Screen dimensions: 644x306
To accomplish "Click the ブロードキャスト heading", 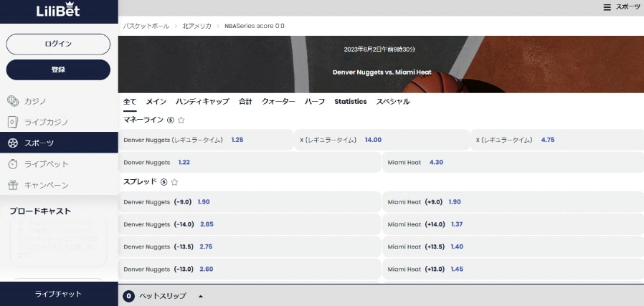I will tap(40, 211).
